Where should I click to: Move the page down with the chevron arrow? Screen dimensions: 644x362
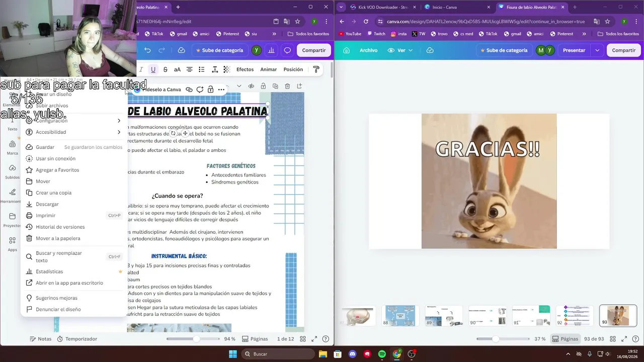point(239,86)
